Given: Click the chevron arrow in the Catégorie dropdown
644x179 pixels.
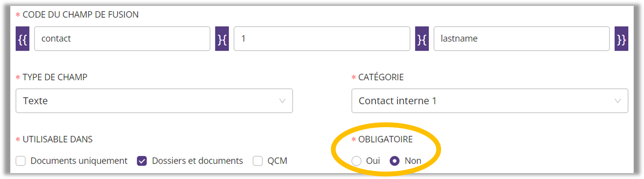Looking at the screenshot, I should pyautogui.click(x=618, y=101).
